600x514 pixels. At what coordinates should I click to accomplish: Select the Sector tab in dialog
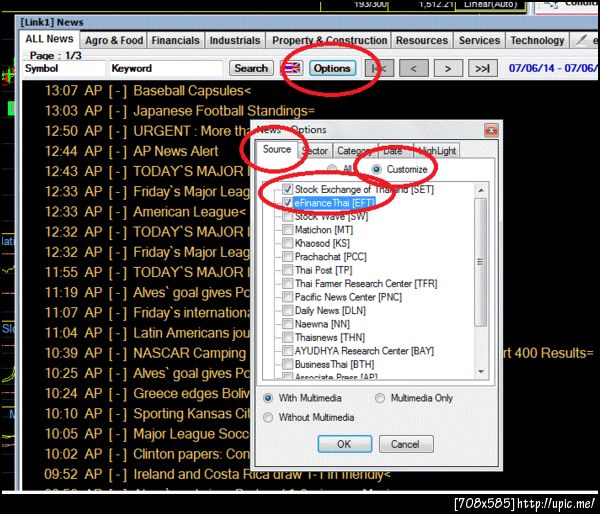point(315,151)
